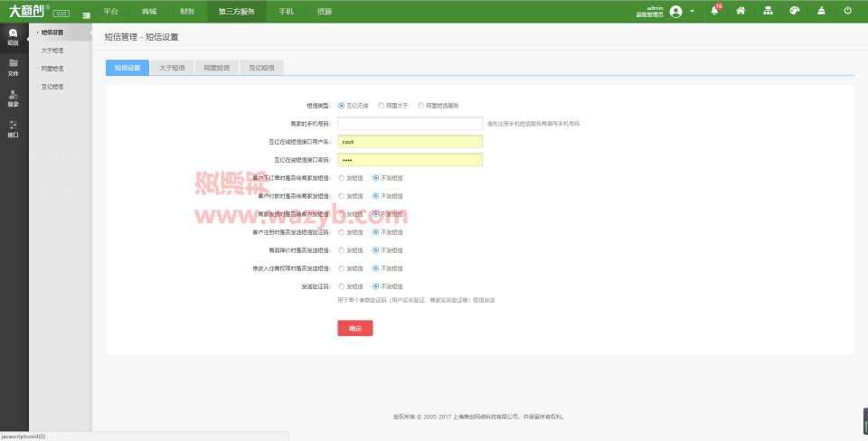This screenshot has width=868, height=441.
Task: Click the broom clear-cache icon
Action: click(821, 11)
